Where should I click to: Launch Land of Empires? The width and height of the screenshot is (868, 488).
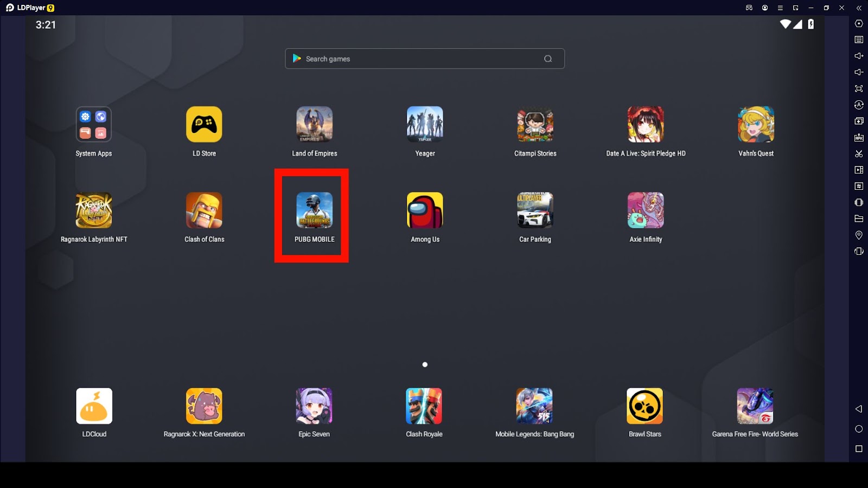coord(314,124)
